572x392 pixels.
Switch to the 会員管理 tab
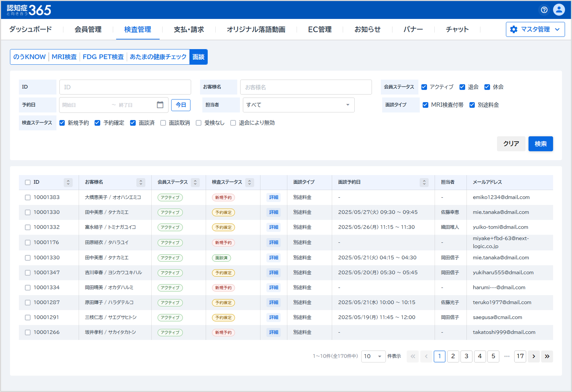click(x=88, y=29)
